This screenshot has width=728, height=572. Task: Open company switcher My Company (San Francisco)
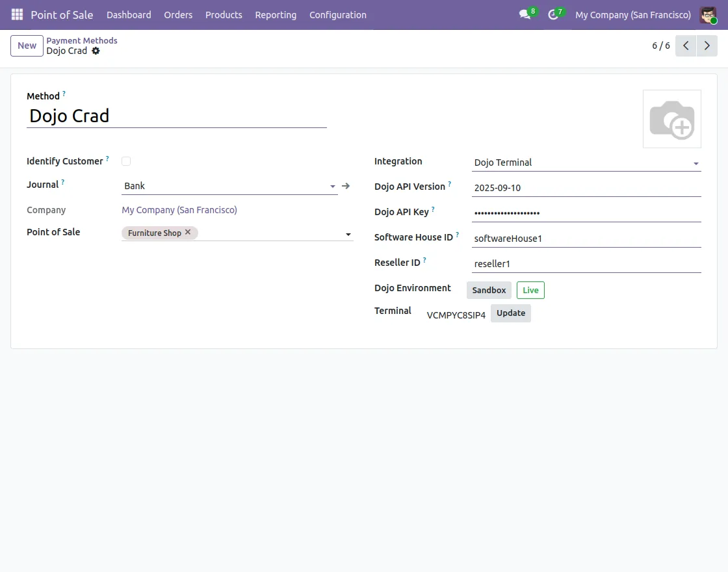point(633,15)
